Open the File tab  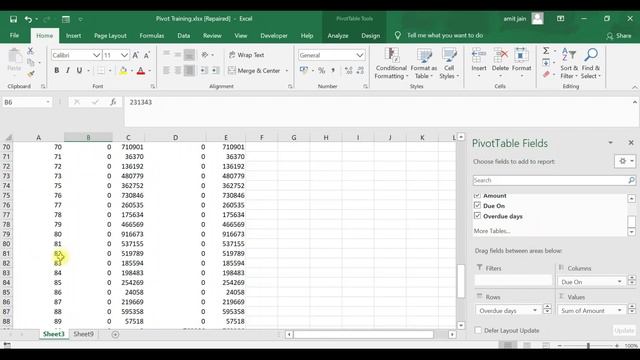(14, 36)
